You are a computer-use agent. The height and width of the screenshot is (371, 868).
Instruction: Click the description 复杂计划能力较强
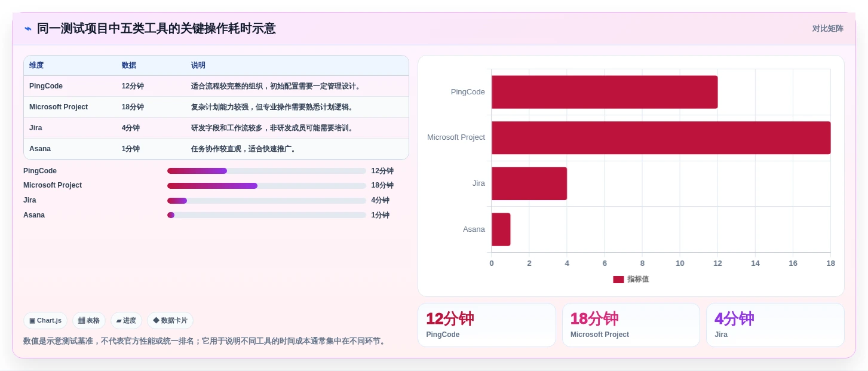pos(273,107)
